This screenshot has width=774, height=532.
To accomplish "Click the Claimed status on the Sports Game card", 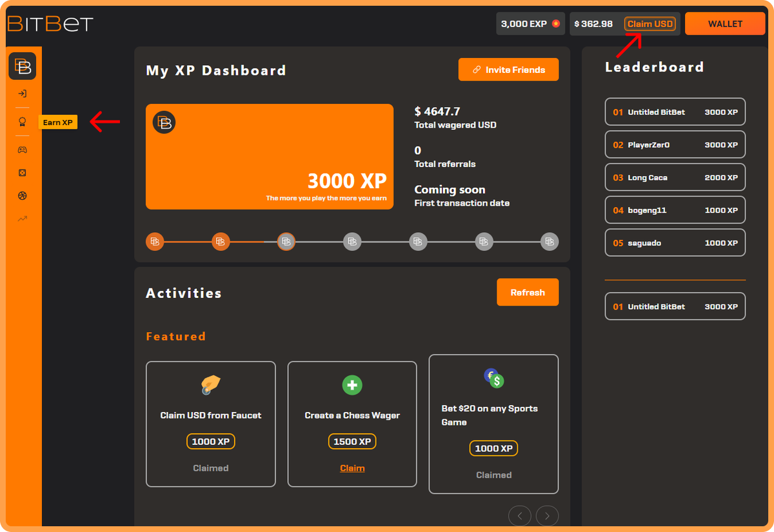I will point(493,475).
